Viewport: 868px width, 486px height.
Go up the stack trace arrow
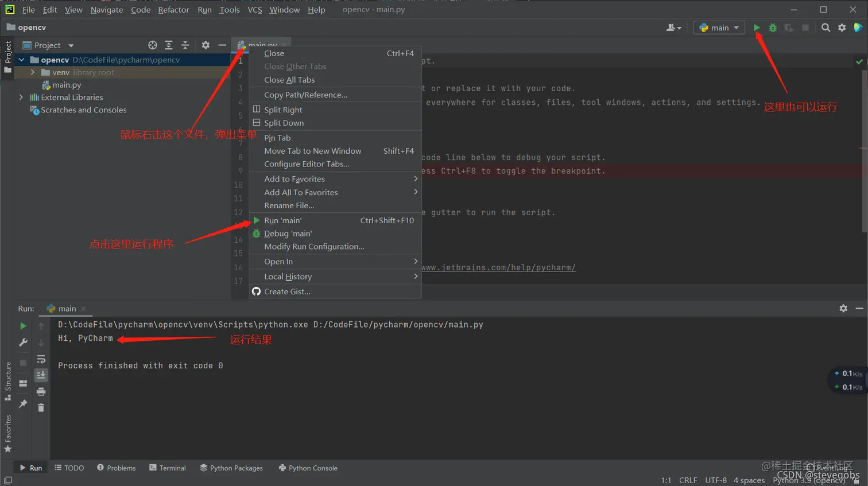pyautogui.click(x=41, y=326)
